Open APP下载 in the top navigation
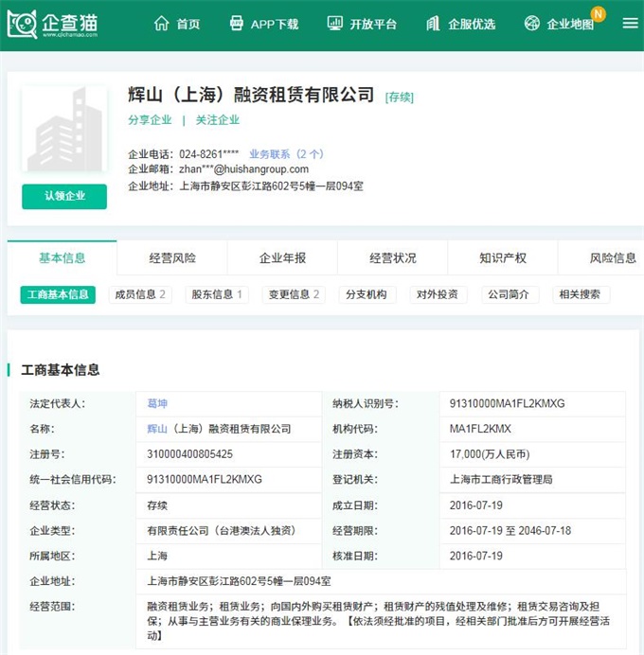The image size is (644, 655). click(275, 25)
